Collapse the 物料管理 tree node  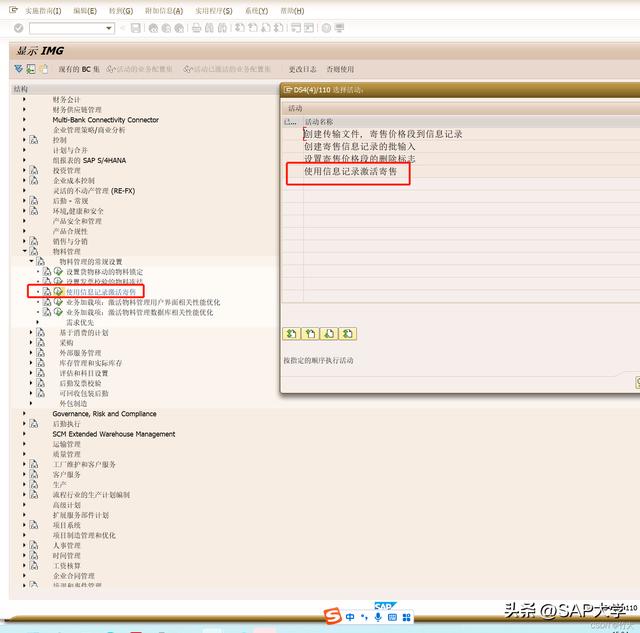coord(25,251)
